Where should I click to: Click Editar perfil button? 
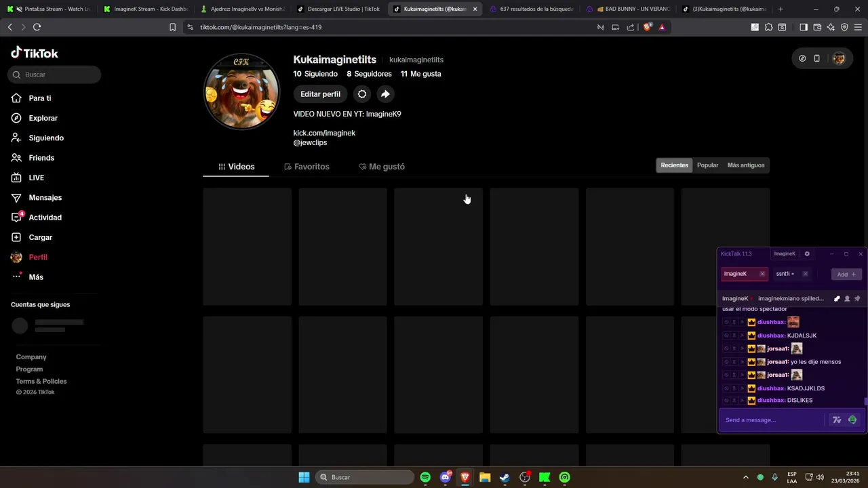coord(320,94)
